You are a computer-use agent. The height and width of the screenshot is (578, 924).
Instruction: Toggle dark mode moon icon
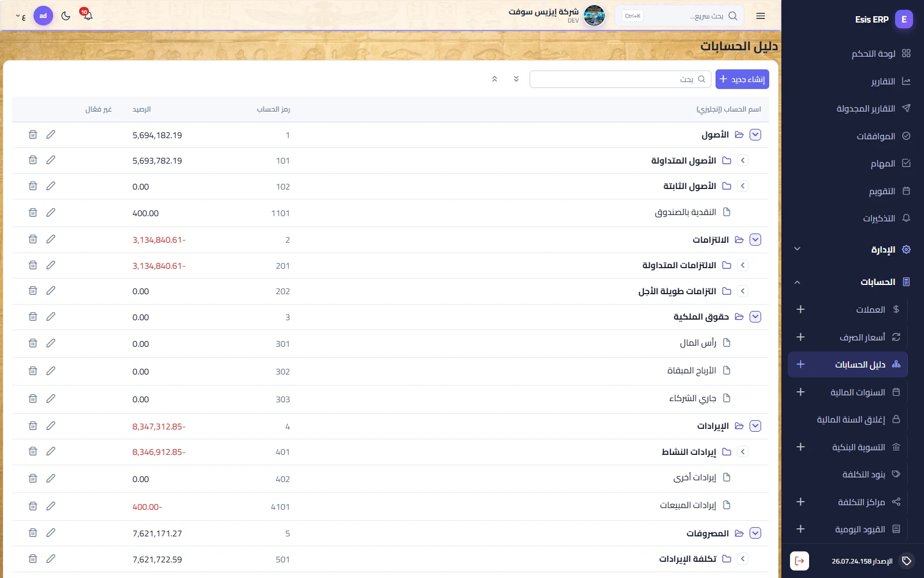[66, 16]
